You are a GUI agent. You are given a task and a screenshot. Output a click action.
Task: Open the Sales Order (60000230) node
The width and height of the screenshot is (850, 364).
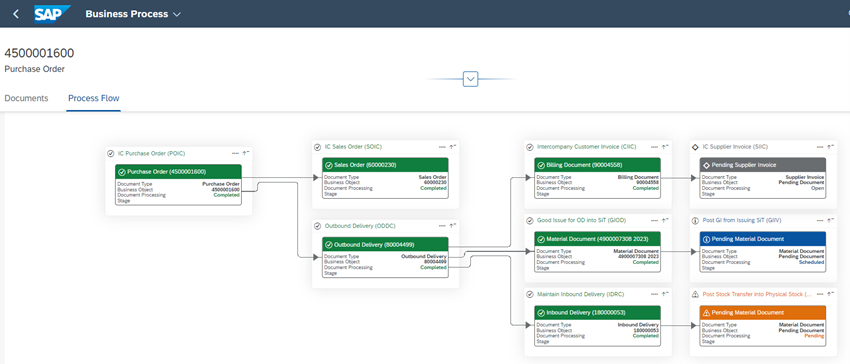[x=385, y=165]
